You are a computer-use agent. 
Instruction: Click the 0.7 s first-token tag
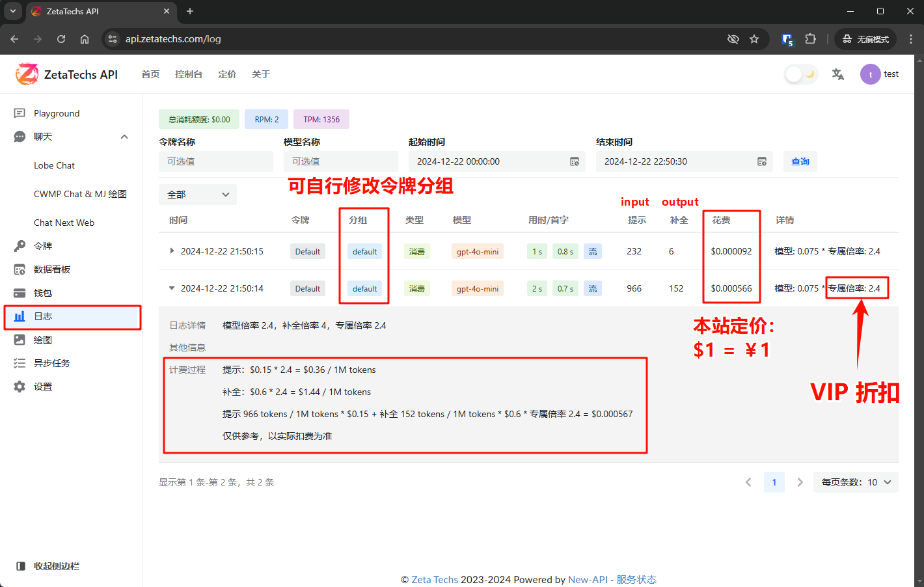(x=565, y=288)
